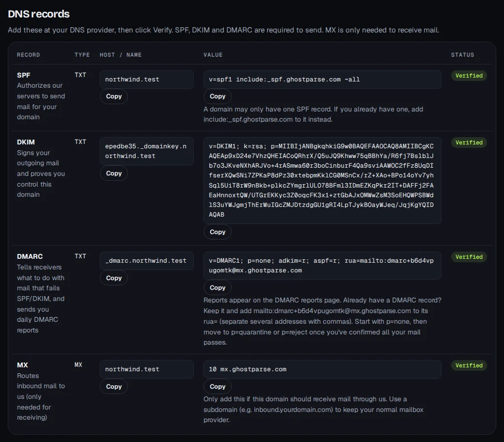This screenshot has height=442, width=504.
Task: Copy the DKIM host name
Action: [114, 174]
